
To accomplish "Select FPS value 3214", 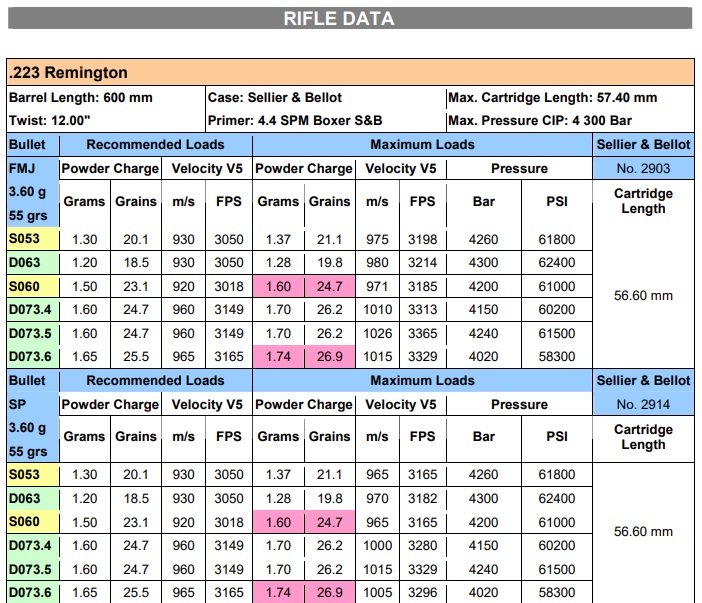I will [x=422, y=263].
